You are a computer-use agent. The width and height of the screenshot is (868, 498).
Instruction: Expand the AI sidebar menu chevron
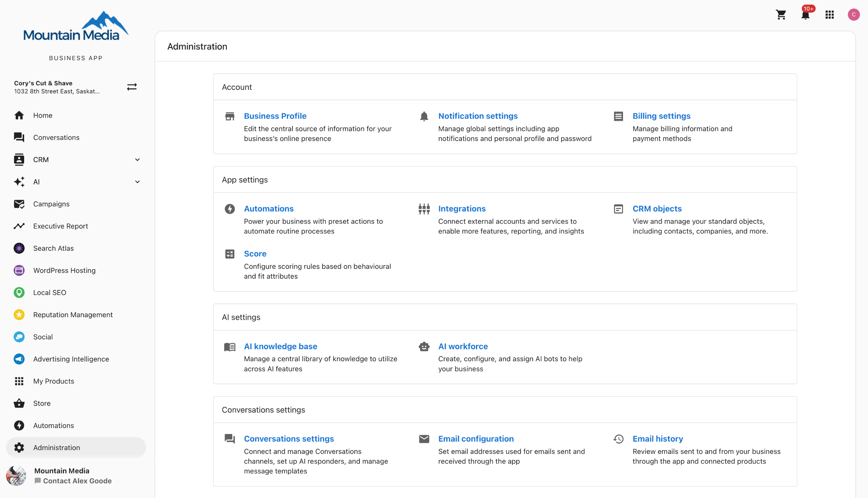coord(137,182)
